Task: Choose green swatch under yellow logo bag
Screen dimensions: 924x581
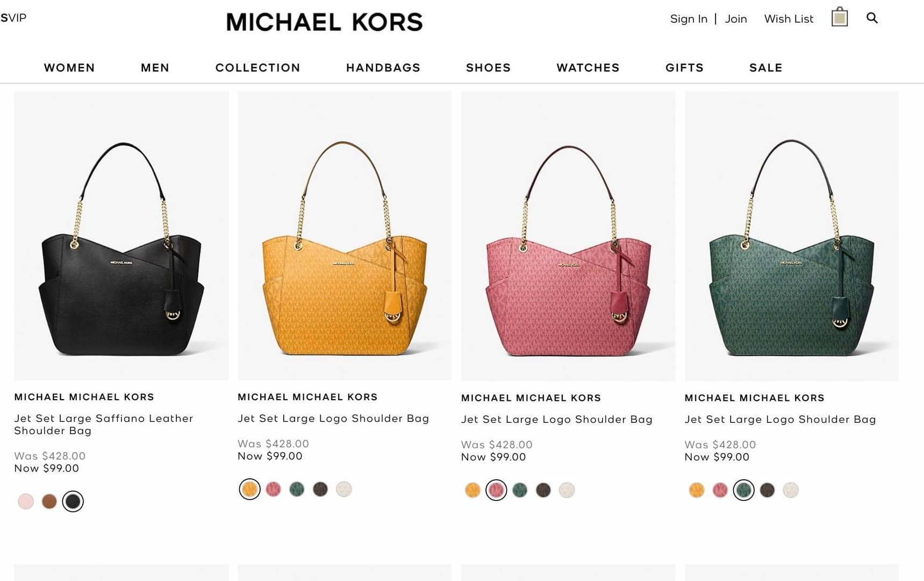Action: pos(297,489)
